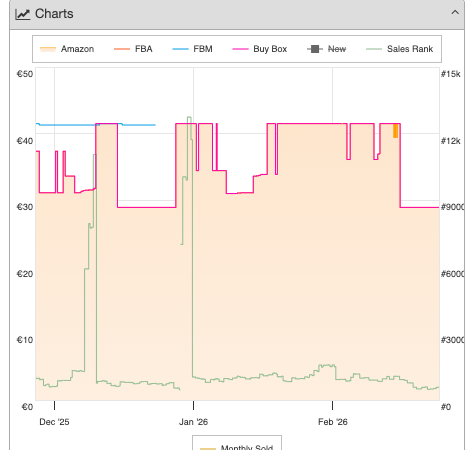Click the €50 price axis label
The height and width of the screenshot is (450, 474).
coord(25,74)
